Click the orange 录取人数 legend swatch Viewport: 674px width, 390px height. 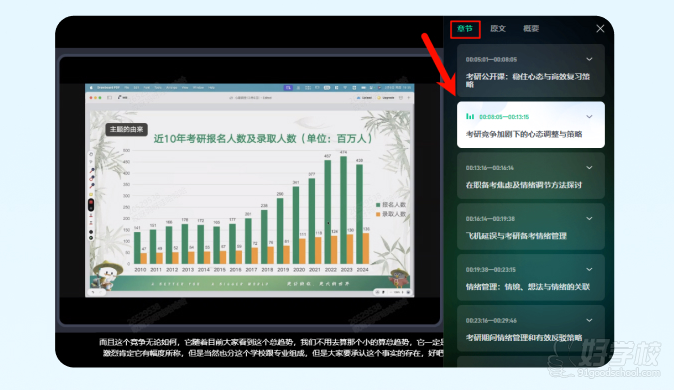click(378, 214)
